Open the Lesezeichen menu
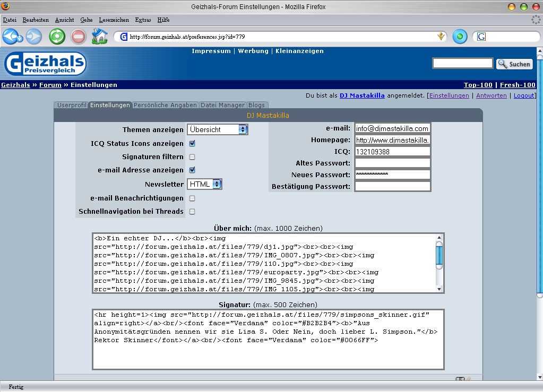This screenshot has width=543, height=392. coord(114,20)
